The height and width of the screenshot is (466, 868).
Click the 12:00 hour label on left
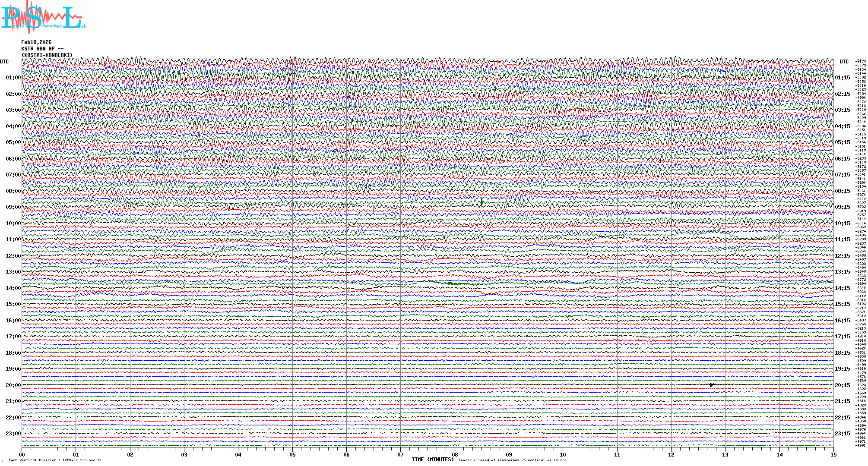click(x=13, y=256)
